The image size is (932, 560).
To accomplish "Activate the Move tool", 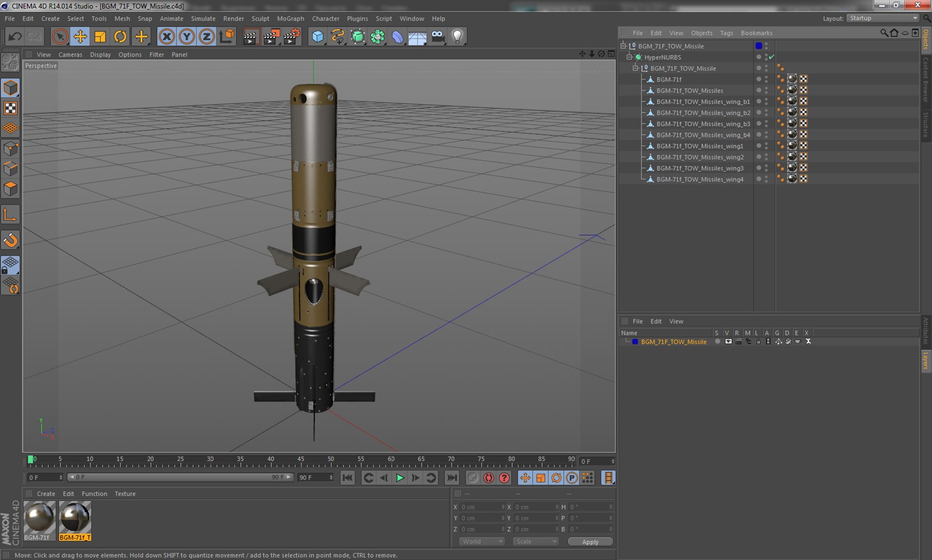I will point(80,36).
